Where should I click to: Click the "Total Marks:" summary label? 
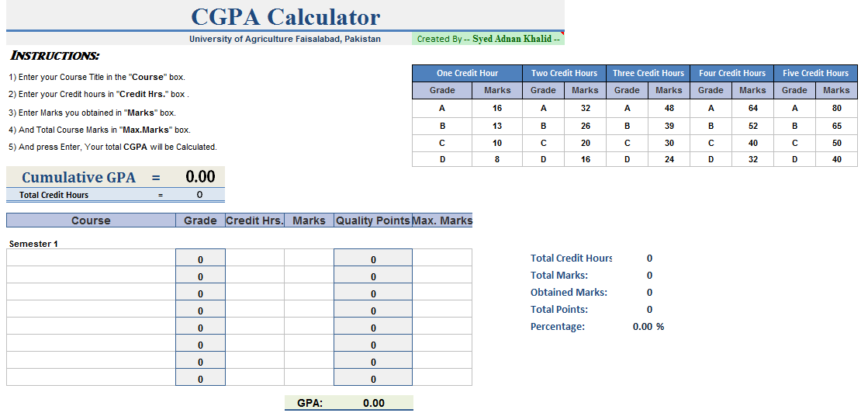coord(559,276)
